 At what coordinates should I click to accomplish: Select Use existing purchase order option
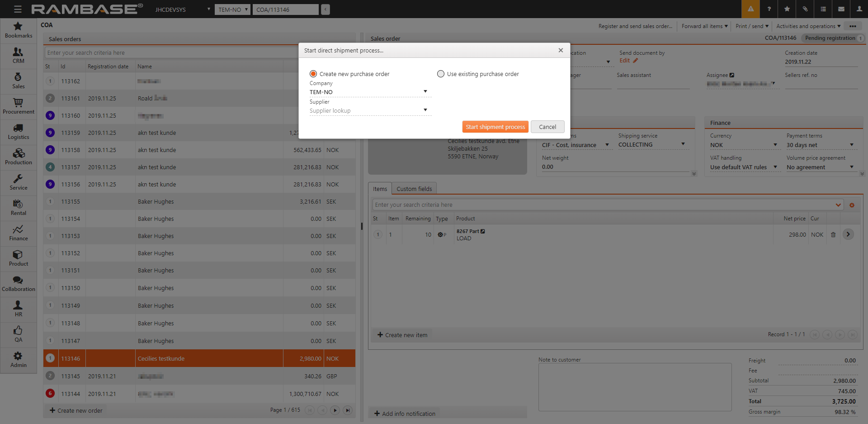pos(441,74)
